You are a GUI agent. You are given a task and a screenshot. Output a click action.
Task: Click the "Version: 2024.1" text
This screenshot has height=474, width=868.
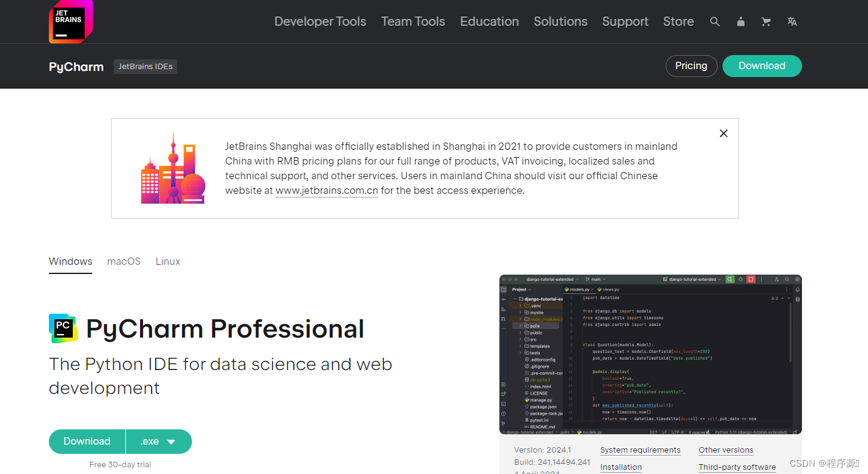click(x=542, y=450)
